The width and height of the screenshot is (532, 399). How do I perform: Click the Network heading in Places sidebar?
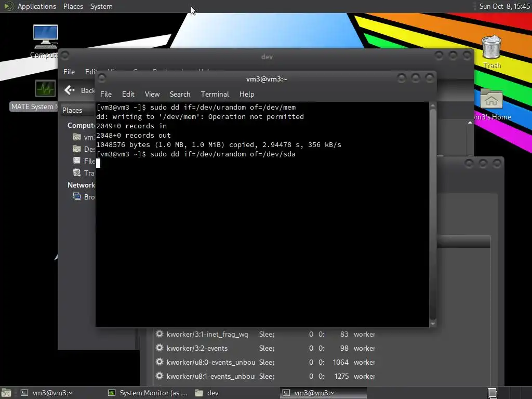pos(81,185)
